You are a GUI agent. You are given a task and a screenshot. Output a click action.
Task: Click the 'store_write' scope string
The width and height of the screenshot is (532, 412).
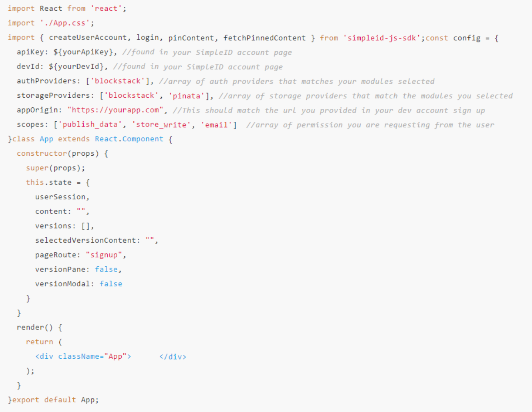click(x=161, y=125)
